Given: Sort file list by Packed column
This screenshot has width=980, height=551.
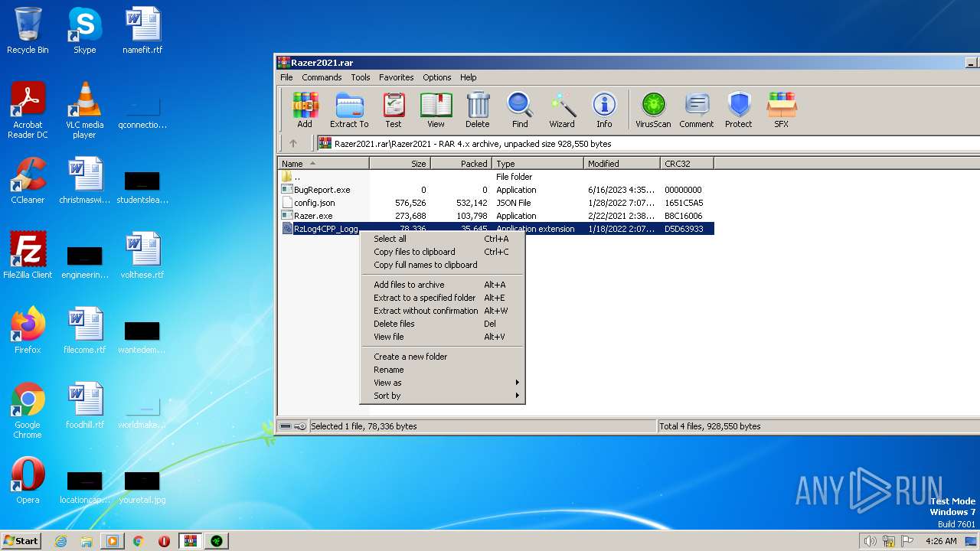Looking at the screenshot, I should 461,164.
